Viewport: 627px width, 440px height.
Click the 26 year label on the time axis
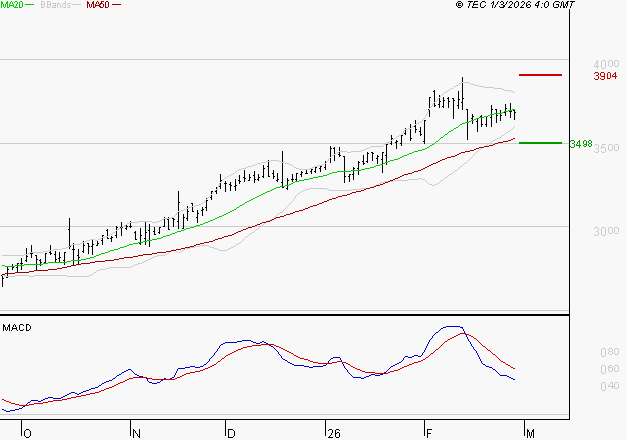(333, 434)
